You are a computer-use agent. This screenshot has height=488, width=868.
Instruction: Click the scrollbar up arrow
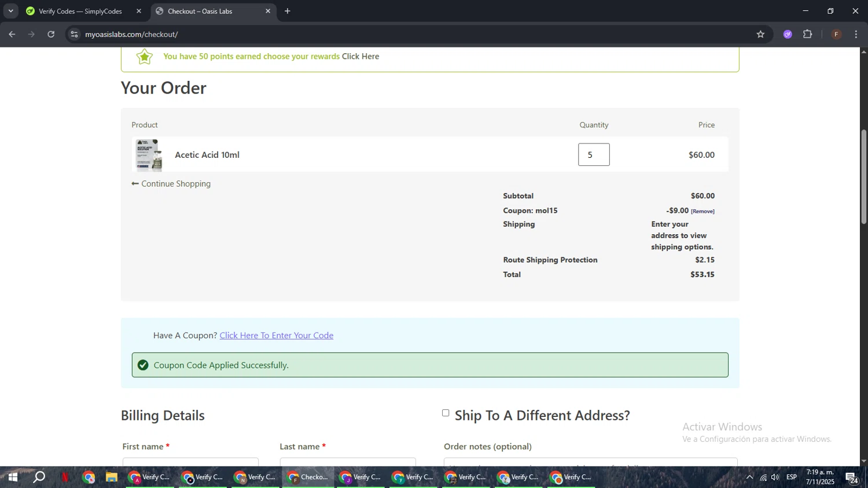coord(863,52)
